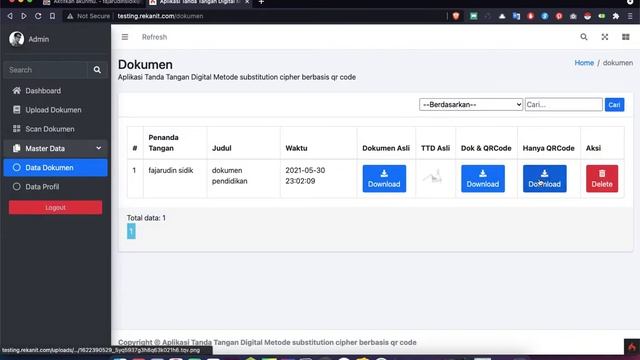Click the Admin user avatar
The image size is (640, 360).
tap(17, 39)
